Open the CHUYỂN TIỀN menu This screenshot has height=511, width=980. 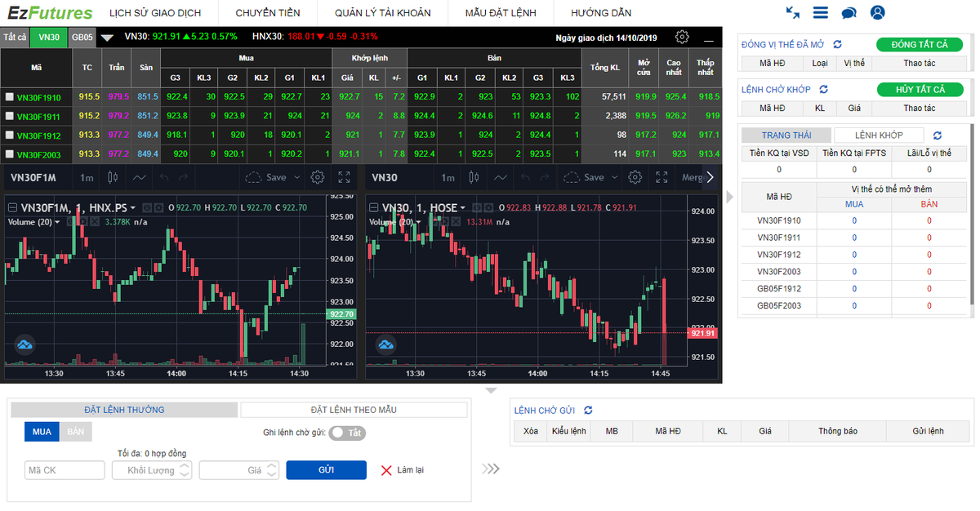(x=267, y=13)
